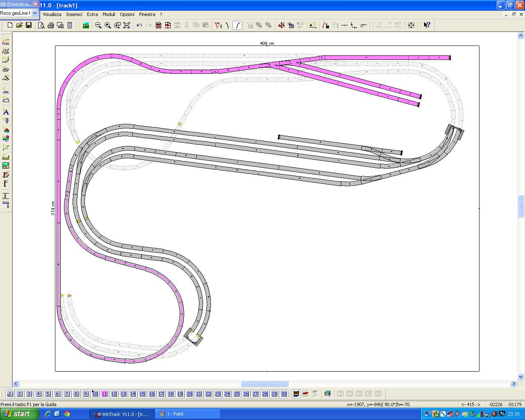Launch Chrome from quick launch
This screenshot has height=420, width=525.
click(x=67, y=414)
